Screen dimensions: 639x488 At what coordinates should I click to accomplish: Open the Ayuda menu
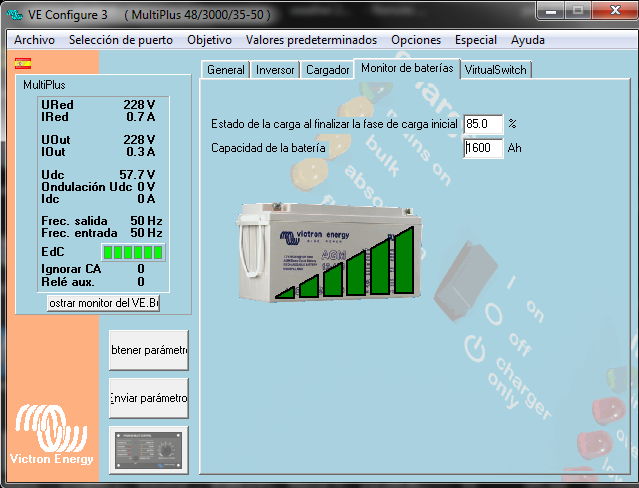pos(528,40)
